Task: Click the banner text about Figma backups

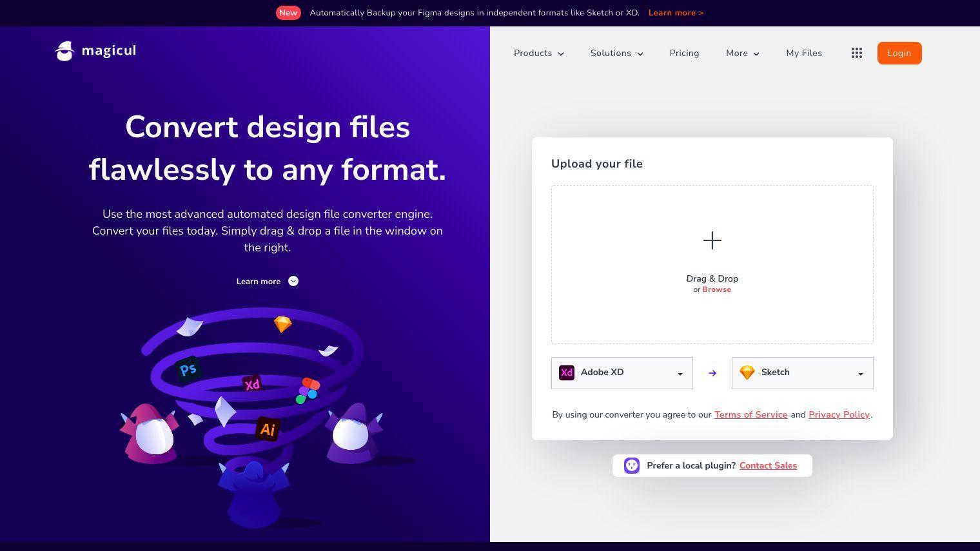Action: pos(475,13)
